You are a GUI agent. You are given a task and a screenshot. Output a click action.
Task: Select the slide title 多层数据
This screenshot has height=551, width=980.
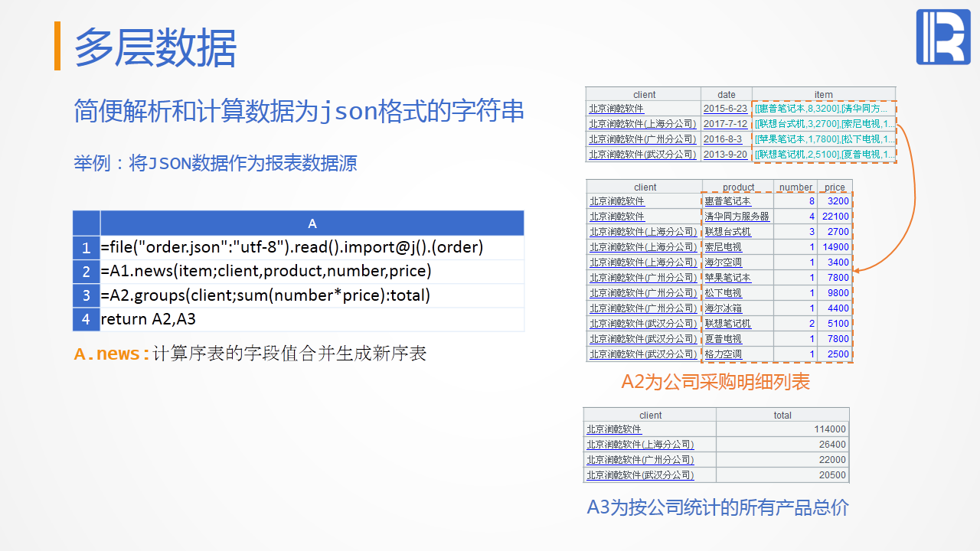(155, 47)
